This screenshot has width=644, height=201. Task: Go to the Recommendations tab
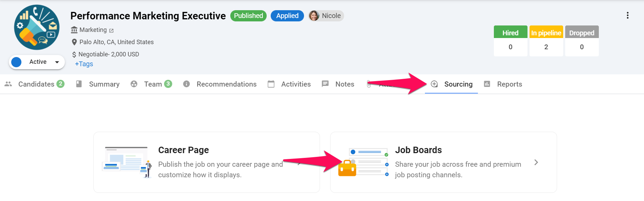[220, 84]
